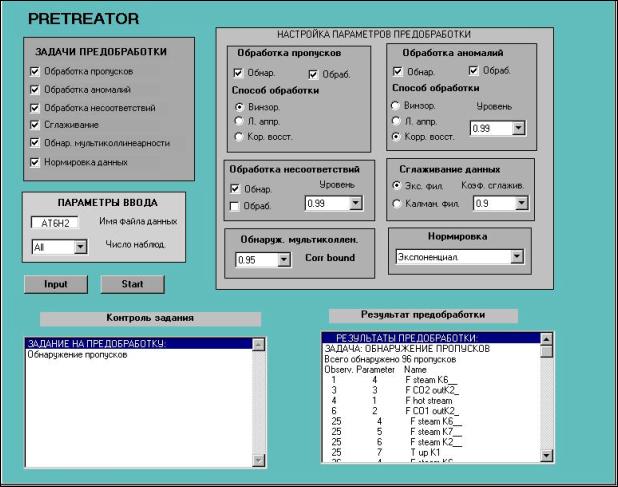The image size is (618, 487).
Task: Toggle the 'Сглаживание' task checkbox
Action: [35, 125]
